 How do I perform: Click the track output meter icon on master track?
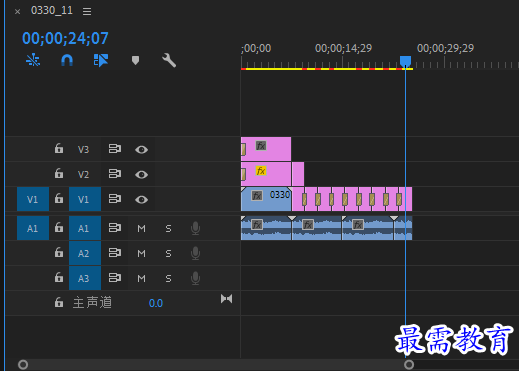(x=226, y=299)
